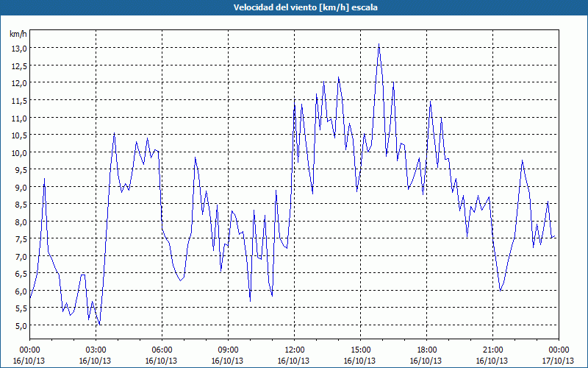This screenshot has width=588, height=368.
Task: Click the '03:00' time axis label
Action: coord(96,350)
